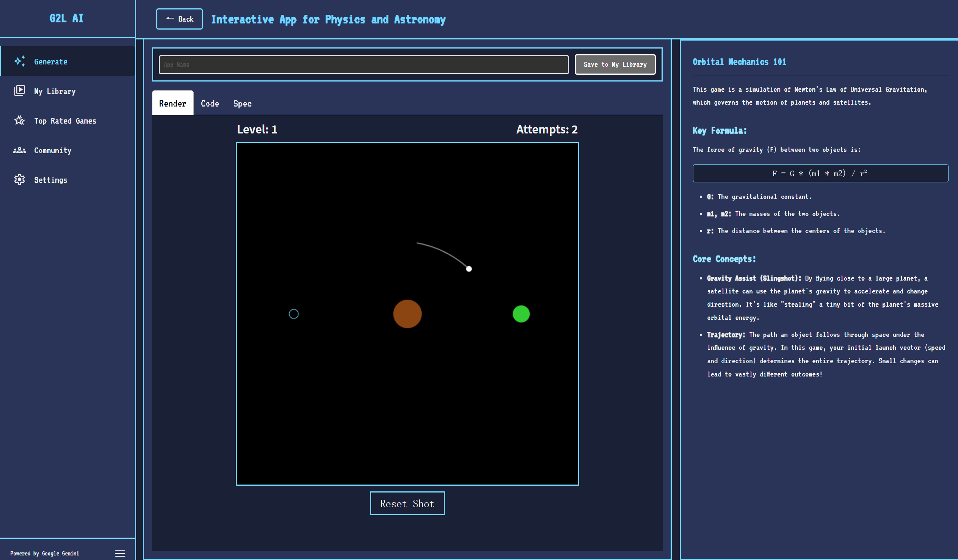Image resolution: width=958 pixels, height=560 pixels.
Task: Go back using the Back button
Action: click(179, 19)
